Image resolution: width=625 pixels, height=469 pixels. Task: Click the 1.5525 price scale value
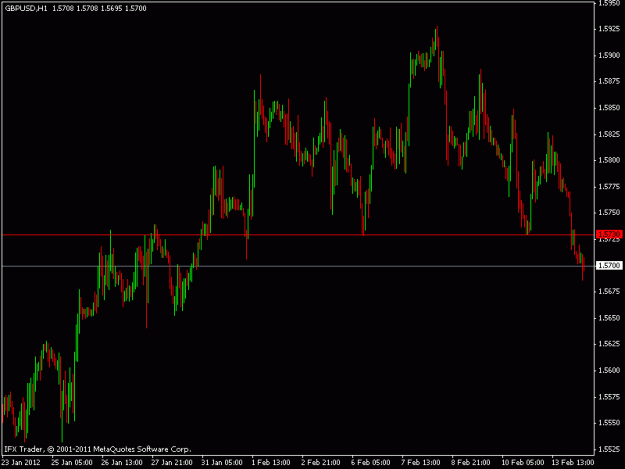[609, 449]
